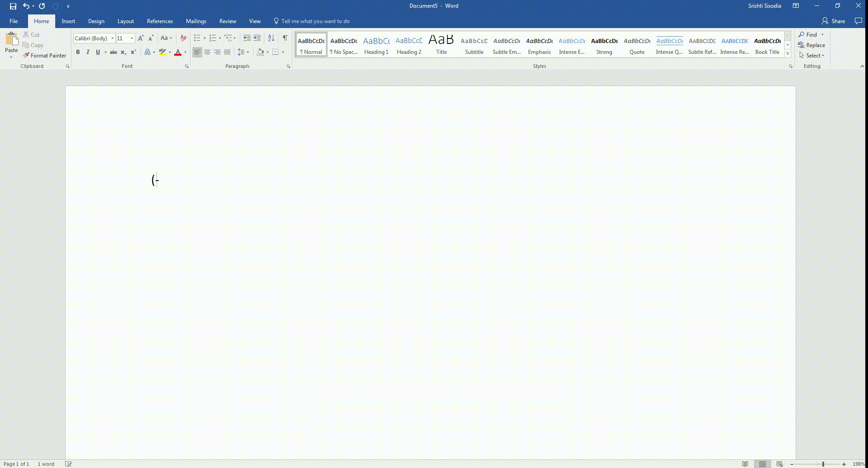Open the Font dialog launcher

[186, 67]
